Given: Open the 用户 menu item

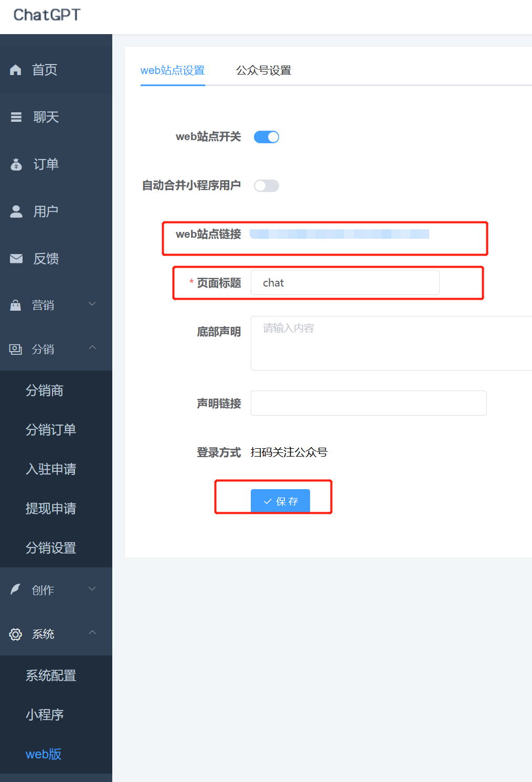Looking at the screenshot, I should coord(56,212).
